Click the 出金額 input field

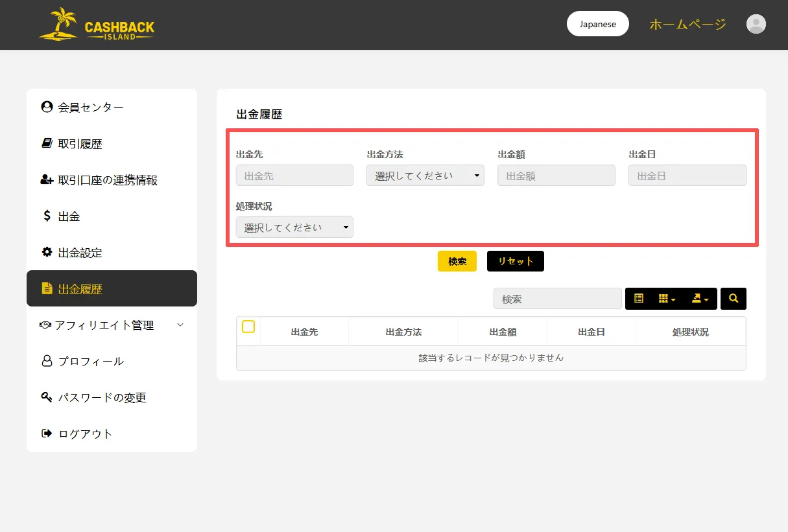click(556, 176)
